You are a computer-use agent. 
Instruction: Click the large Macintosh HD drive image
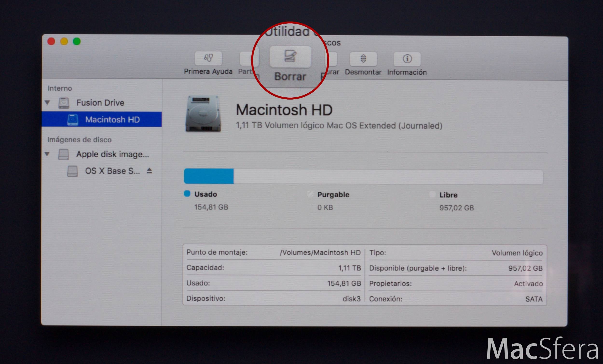pyautogui.click(x=203, y=113)
